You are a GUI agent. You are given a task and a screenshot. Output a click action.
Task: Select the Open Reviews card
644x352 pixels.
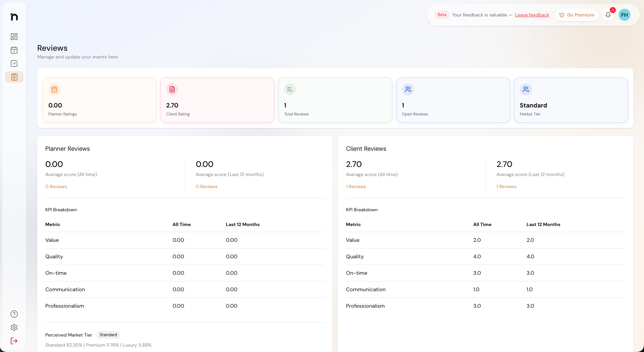coord(453,100)
